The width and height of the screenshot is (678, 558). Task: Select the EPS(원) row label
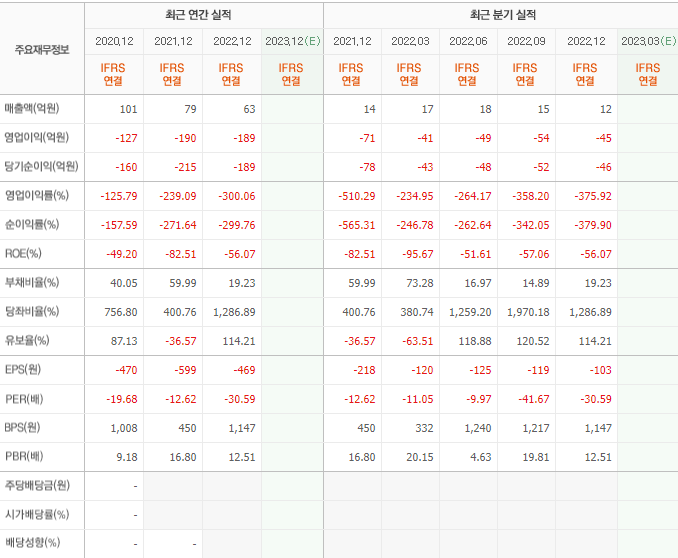[22, 369]
